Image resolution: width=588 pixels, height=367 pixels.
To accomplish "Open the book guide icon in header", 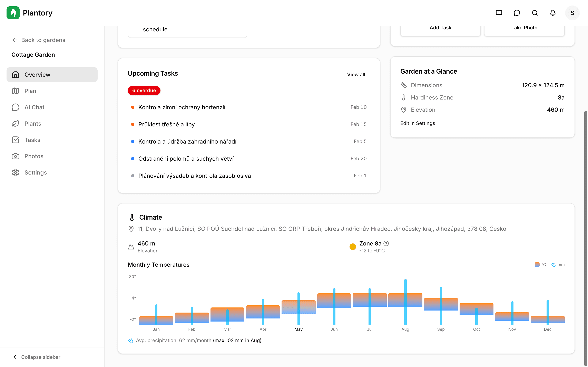I will (499, 13).
